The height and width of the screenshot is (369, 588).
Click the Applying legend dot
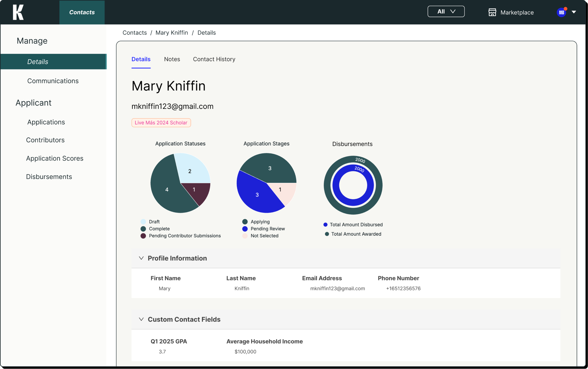pos(245,222)
